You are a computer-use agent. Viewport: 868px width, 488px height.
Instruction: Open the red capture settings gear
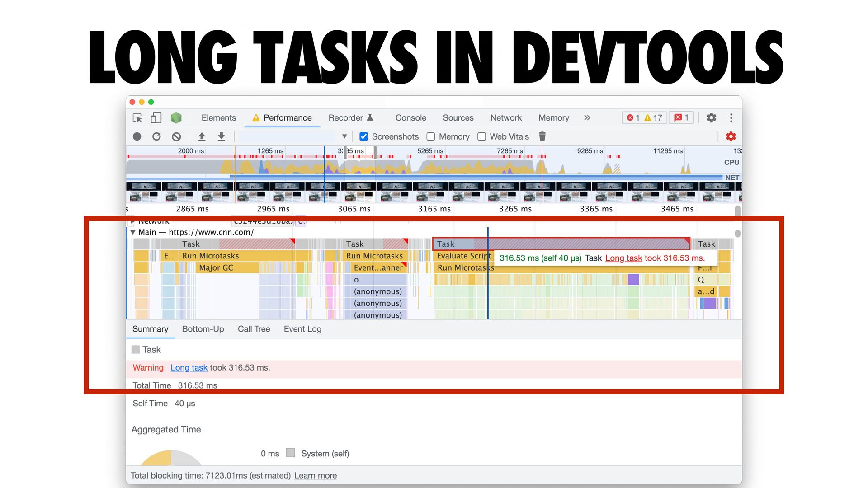pyautogui.click(x=731, y=136)
